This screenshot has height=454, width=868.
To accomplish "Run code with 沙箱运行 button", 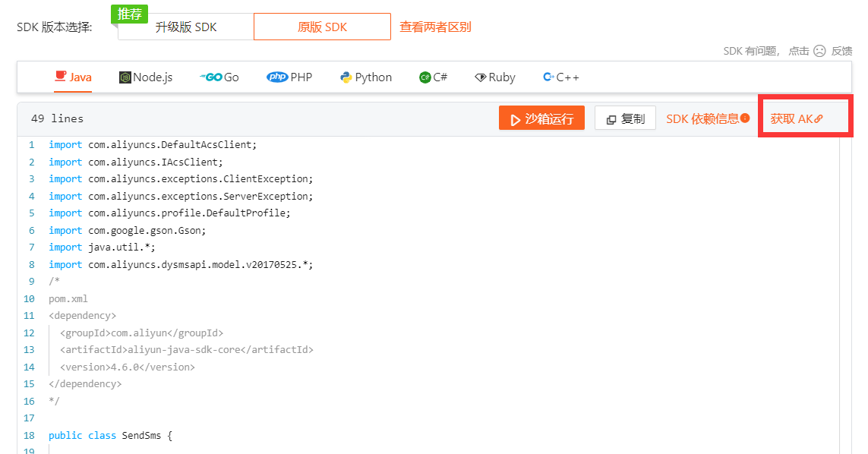I will pyautogui.click(x=541, y=118).
